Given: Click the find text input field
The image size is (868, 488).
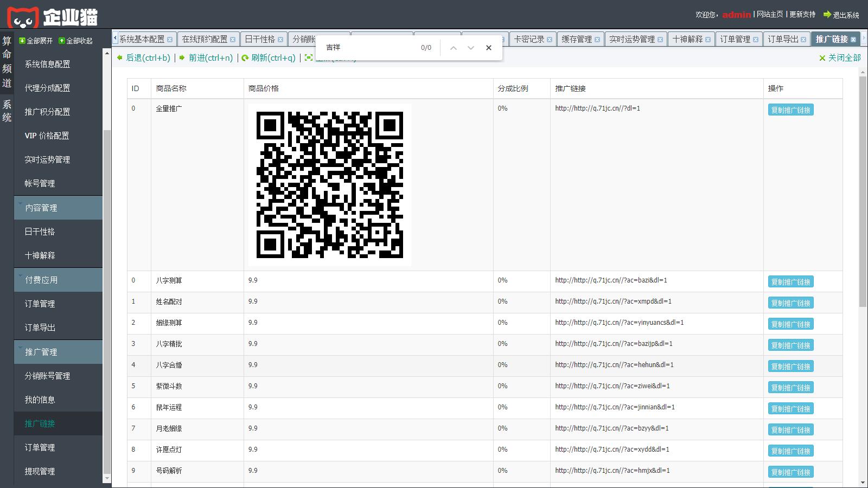Looking at the screenshot, I should pos(369,48).
